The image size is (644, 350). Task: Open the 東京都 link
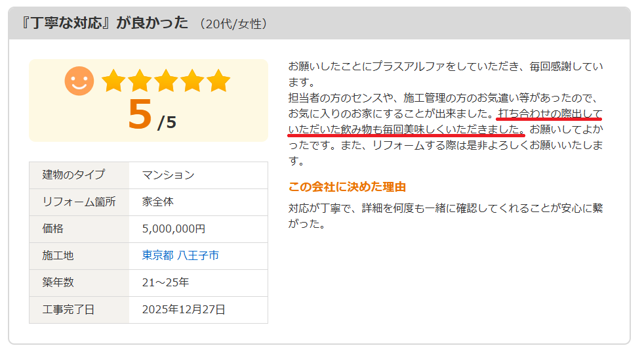[158, 255]
